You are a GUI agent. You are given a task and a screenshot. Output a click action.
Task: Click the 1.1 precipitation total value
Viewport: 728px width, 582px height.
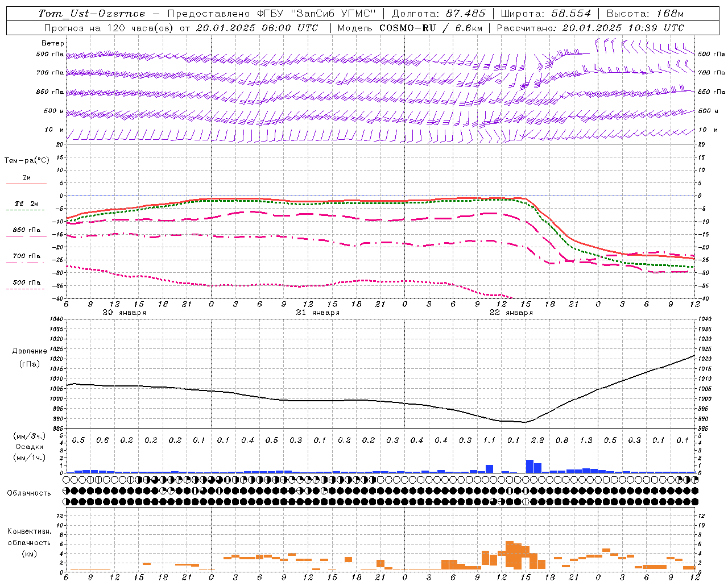coord(489,440)
